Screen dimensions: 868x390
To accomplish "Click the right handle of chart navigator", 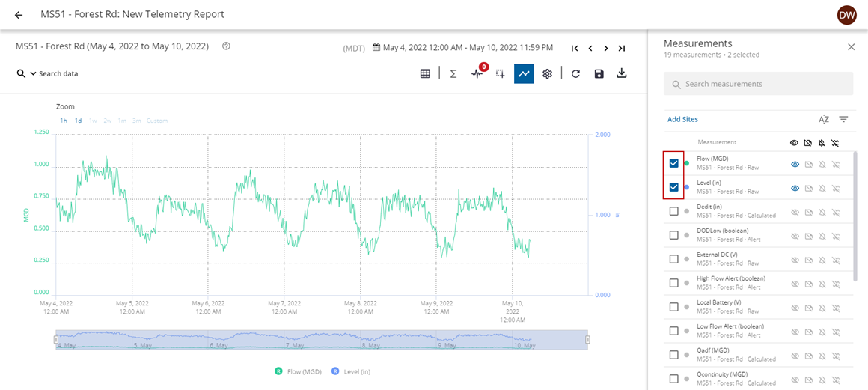I will click(x=588, y=339).
